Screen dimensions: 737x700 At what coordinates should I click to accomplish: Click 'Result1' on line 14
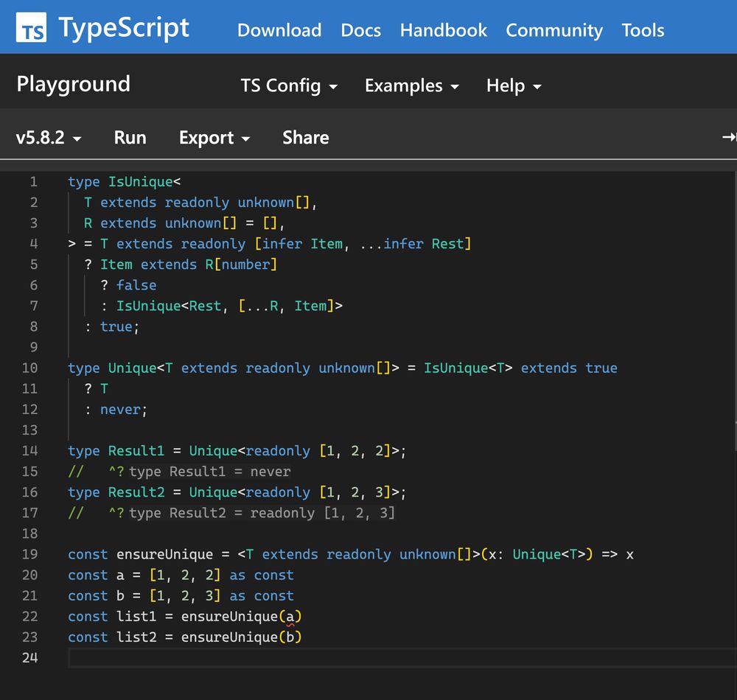coord(136,450)
